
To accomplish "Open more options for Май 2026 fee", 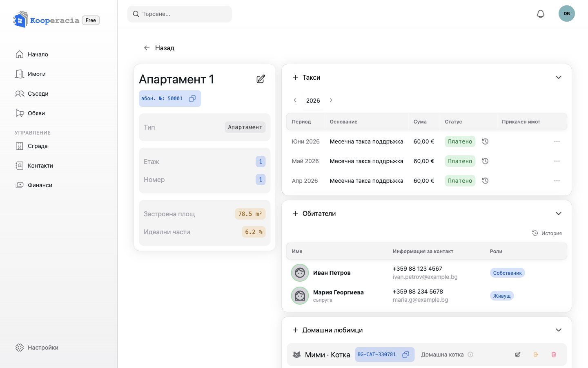I will pyautogui.click(x=557, y=161).
